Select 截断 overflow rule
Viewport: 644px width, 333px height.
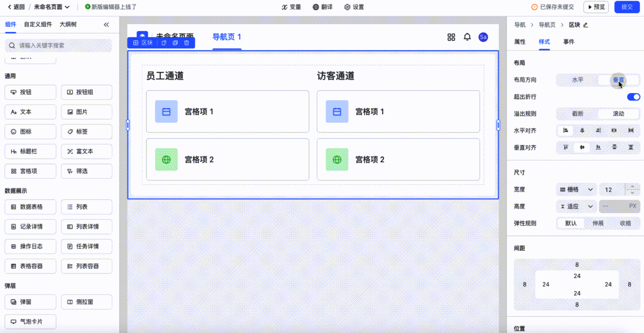(577, 114)
